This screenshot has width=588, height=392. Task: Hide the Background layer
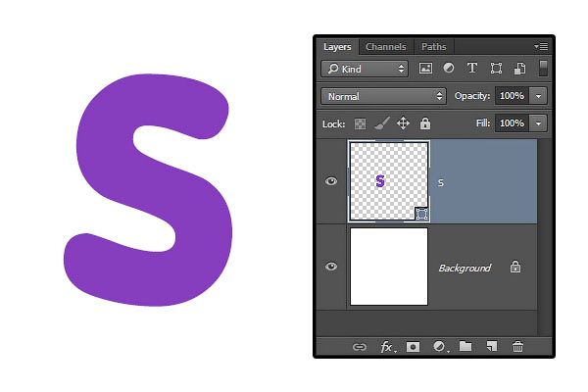tap(331, 267)
